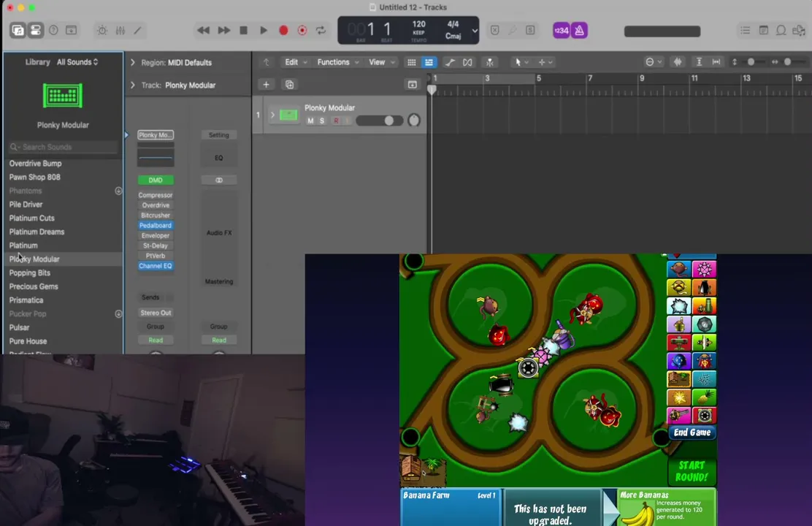
Task: Open the All Sounds library dropdown
Action: point(77,62)
